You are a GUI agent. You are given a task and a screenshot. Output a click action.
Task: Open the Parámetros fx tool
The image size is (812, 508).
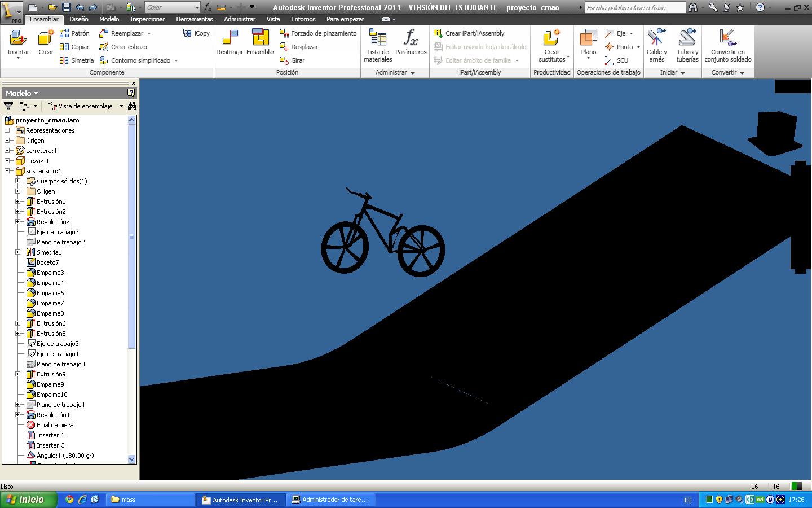(411, 43)
